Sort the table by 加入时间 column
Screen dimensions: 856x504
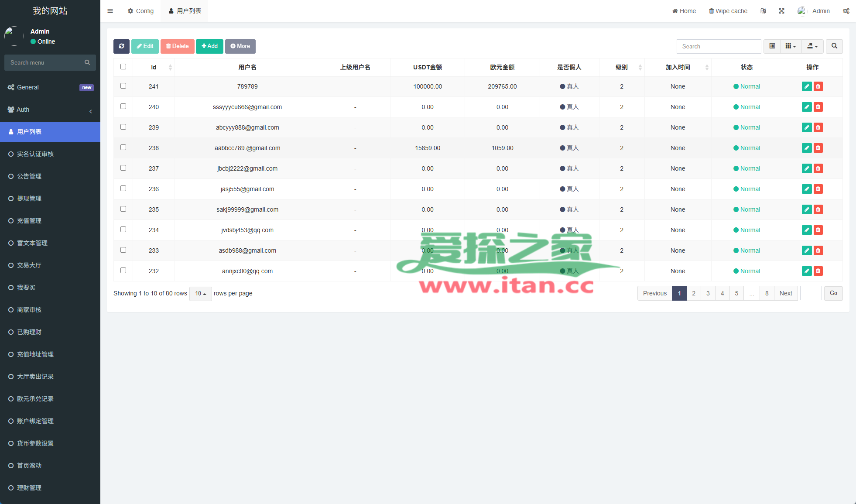point(678,67)
